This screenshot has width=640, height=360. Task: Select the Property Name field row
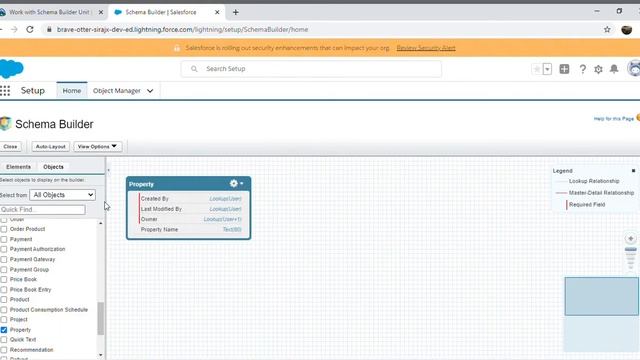click(x=191, y=229)
